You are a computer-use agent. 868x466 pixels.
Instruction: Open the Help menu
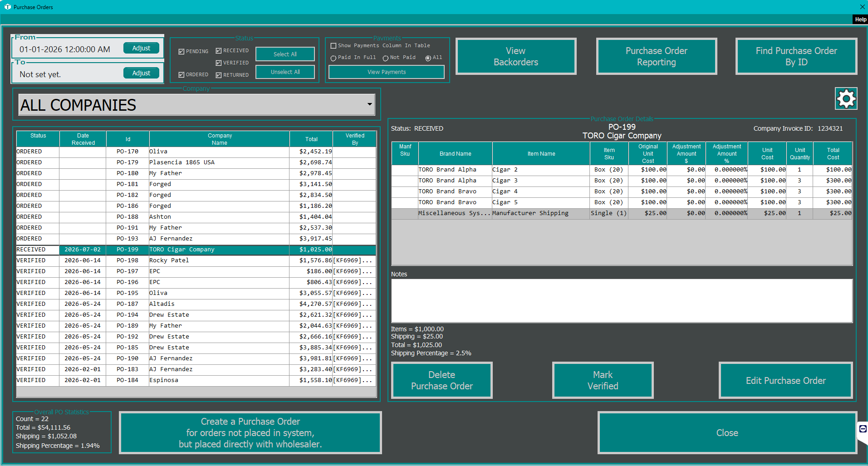[860, 20]
